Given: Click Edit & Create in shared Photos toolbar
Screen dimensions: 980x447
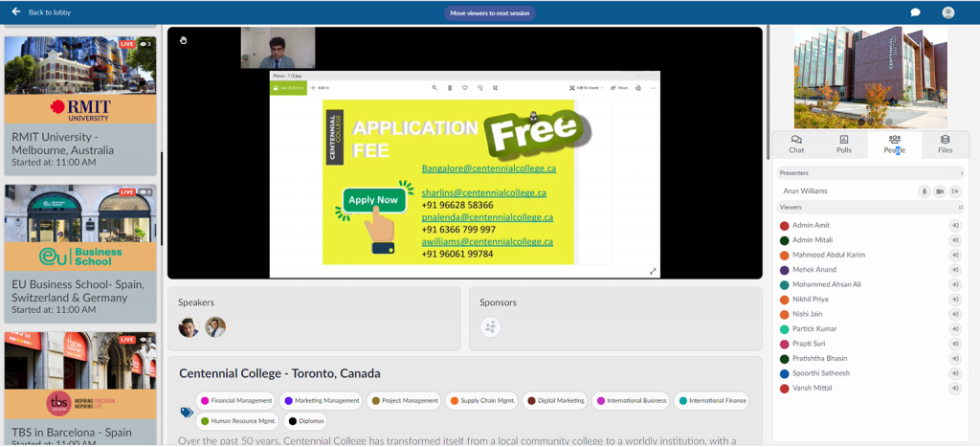Looking at the screenshot, I should click(x=587, y=88).
